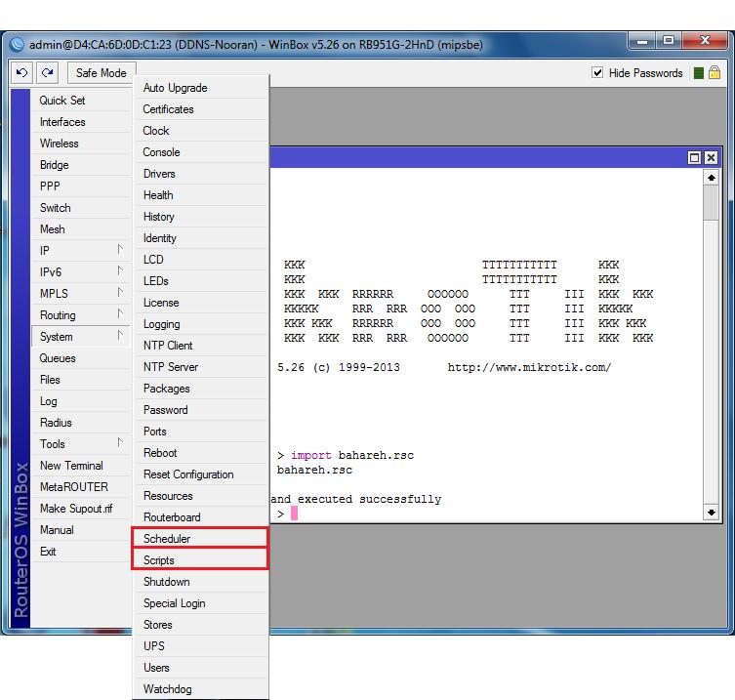The width and height of the screenshot is (735, 700).
Task: Open the Wireless menu
Action: (81, 144)
